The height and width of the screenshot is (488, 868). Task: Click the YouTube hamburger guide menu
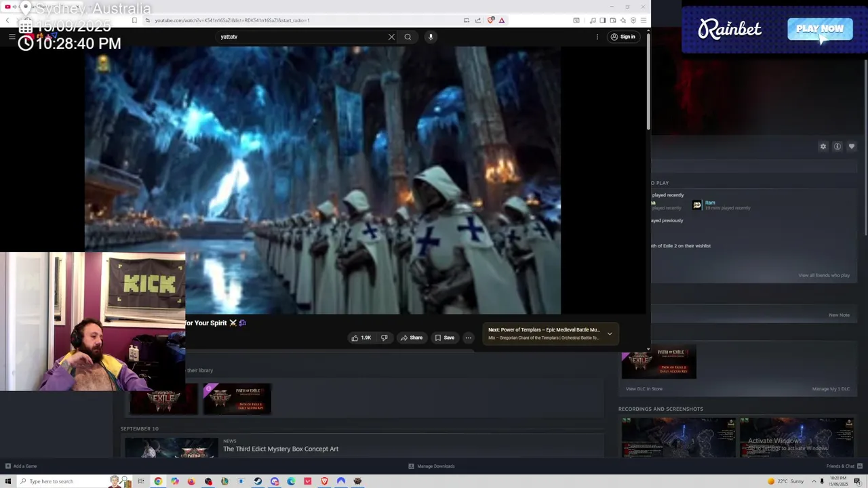tap(12, 37)
